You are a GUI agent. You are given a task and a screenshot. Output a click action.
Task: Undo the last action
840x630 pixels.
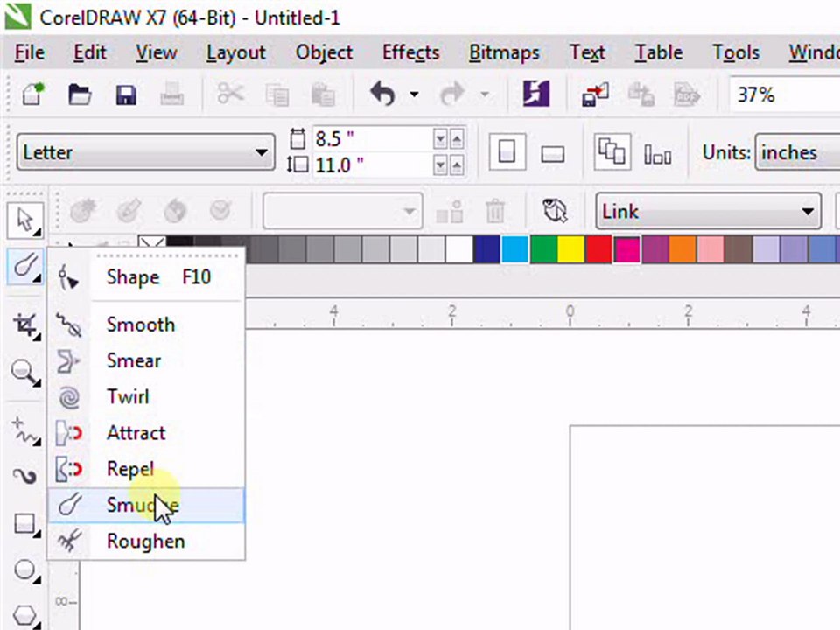[x=382, y=94]
